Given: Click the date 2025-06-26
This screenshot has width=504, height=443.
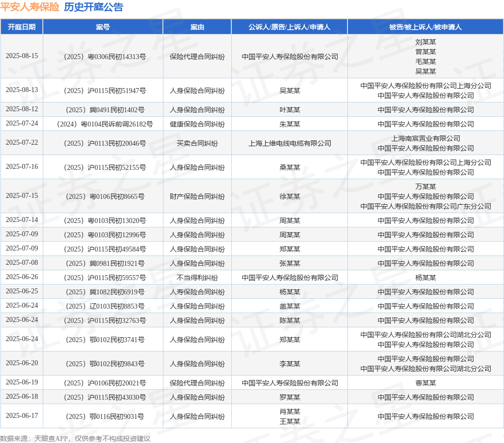Looking at the screenshot, I should [x=22, y=277].
